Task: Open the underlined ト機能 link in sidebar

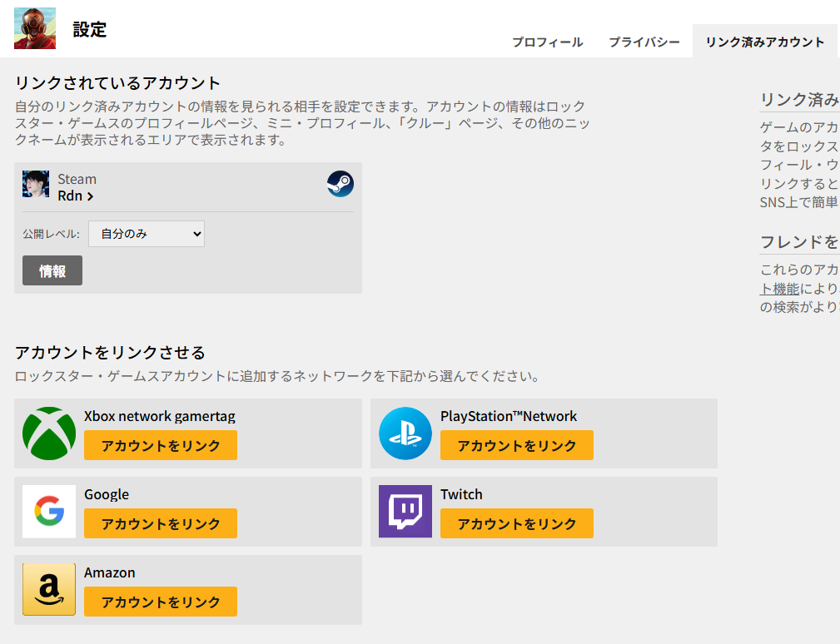Action: coord(779,289)
